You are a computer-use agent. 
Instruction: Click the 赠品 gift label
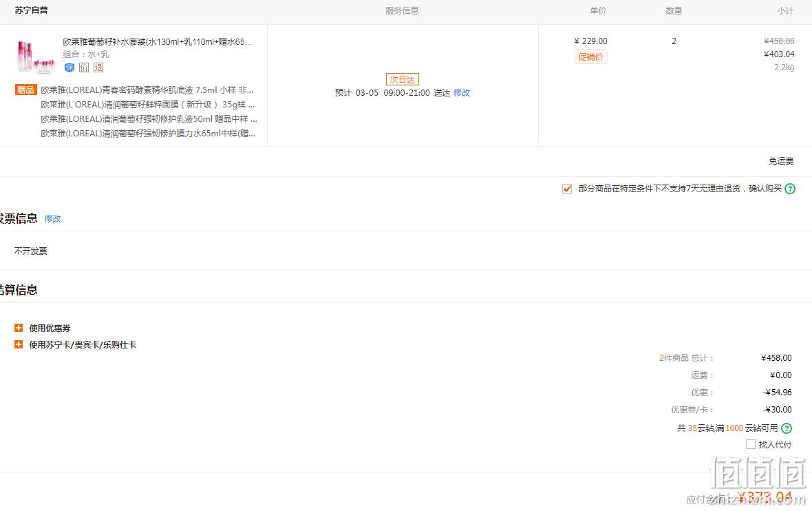(x=25, y=90)
